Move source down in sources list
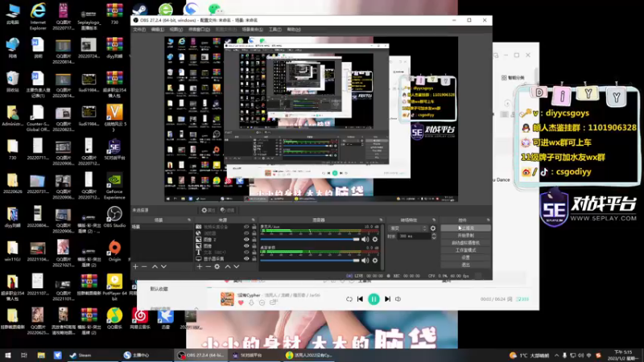 coord(237,267)
